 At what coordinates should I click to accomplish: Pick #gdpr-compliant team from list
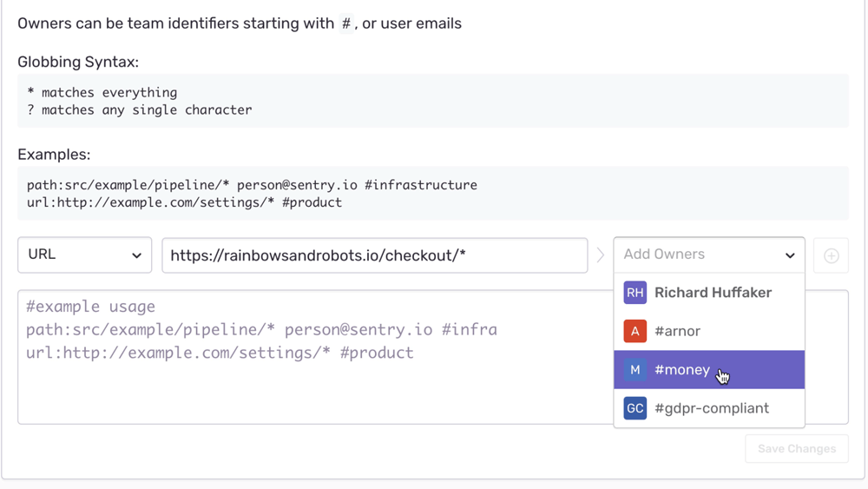712,408
